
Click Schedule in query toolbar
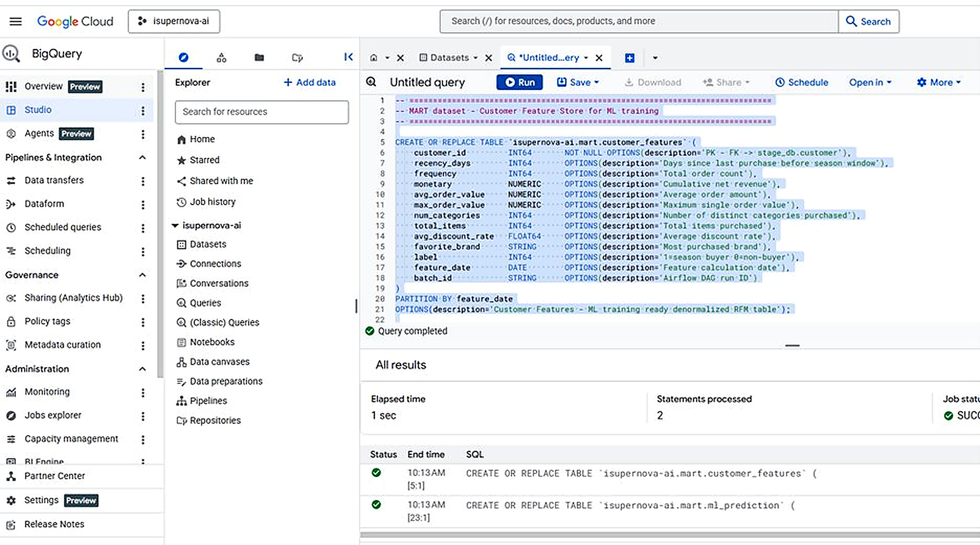coord(801,83)
